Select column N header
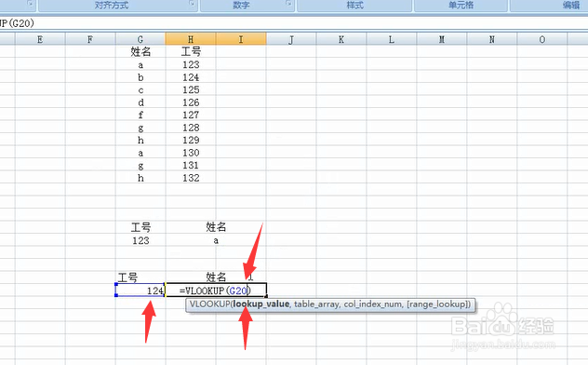 click(491, 39)
